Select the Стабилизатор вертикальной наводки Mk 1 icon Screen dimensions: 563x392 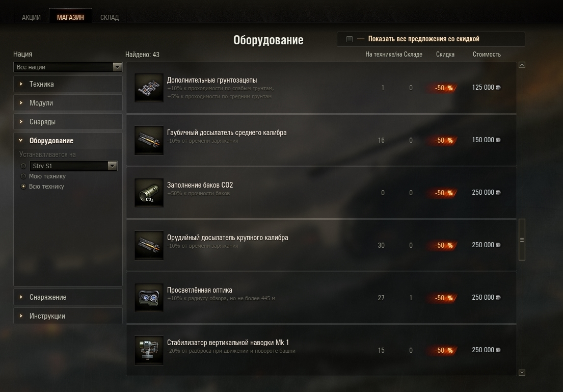click(x=149, y=350)
